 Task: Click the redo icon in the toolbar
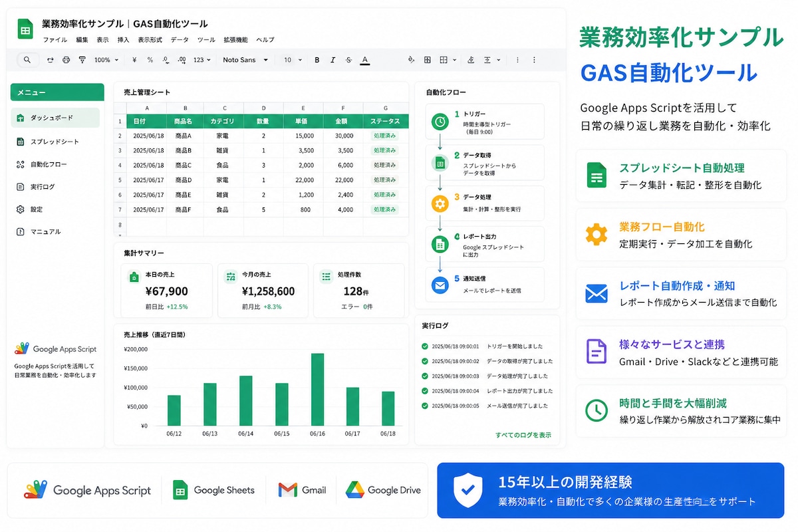click(51, 60)
